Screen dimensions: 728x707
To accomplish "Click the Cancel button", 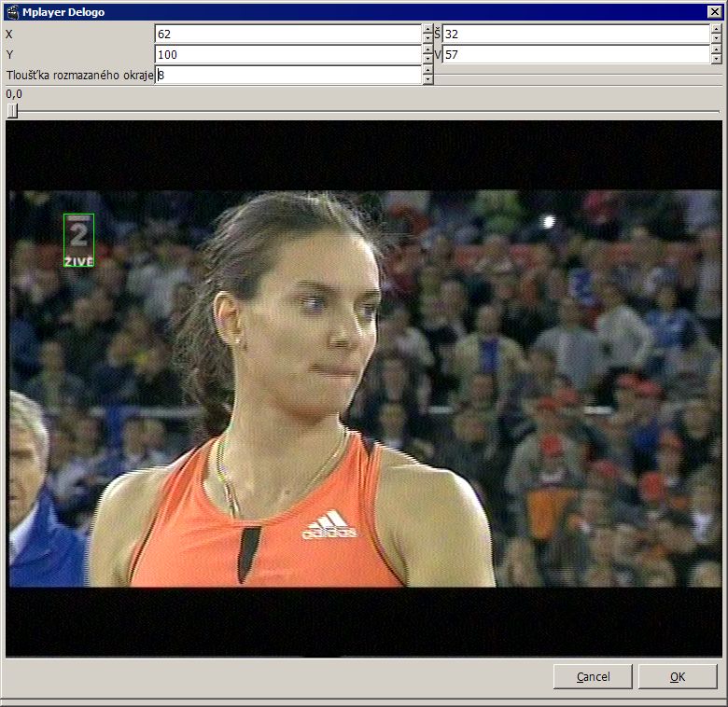I will pyautogui.click(x=593, y=676).
